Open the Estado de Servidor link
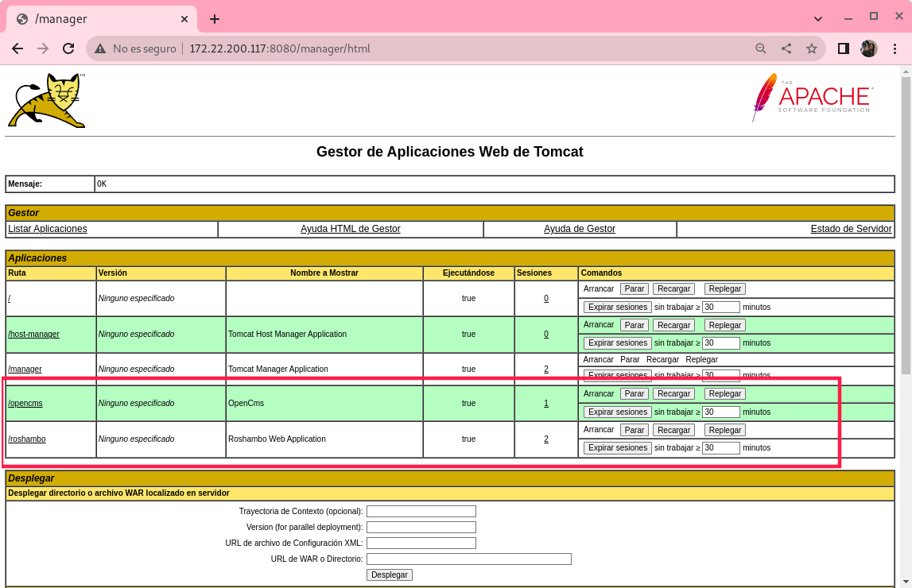The width and height of the screenshot is (912, 588). 851,229
